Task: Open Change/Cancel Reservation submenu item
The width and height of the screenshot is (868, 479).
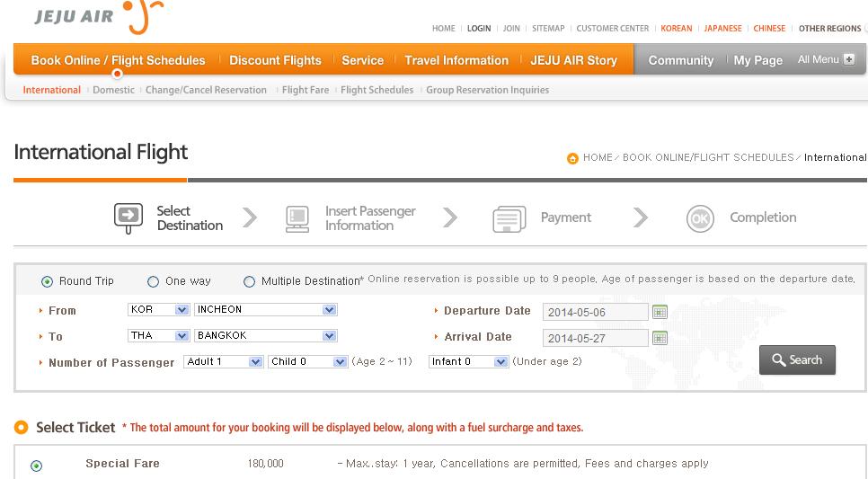Action: coord(206,90)
